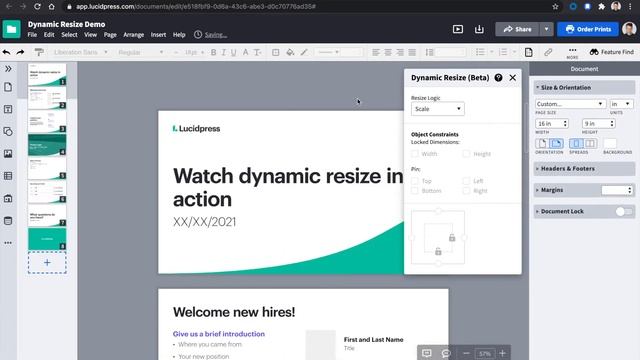
Task: Check the Pin Bottom checkbox
Action: pyautogui.click(x=415, y=191)
